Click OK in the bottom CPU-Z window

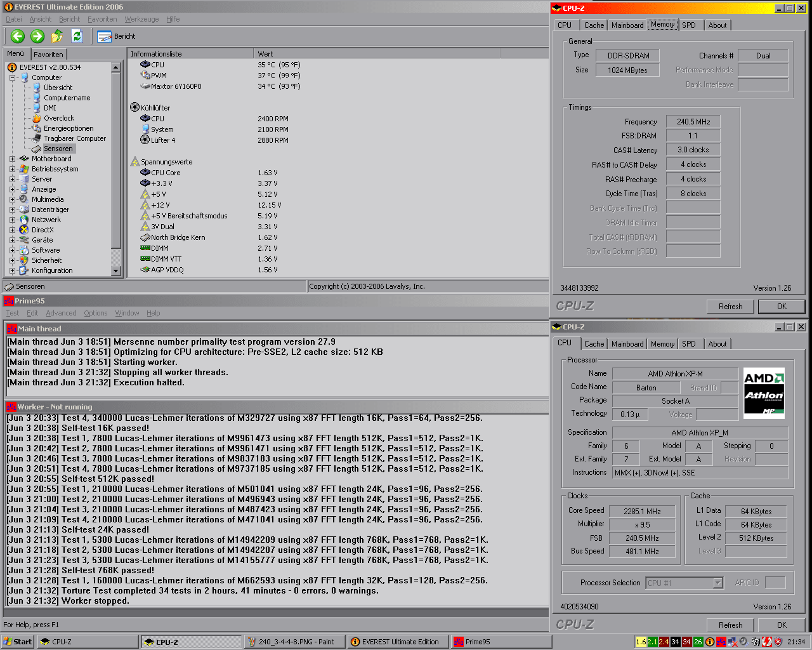[782, 625]
